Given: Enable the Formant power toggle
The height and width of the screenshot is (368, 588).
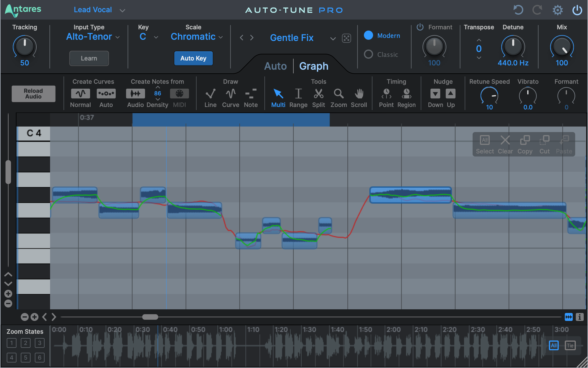Looking at the screenshot, I should [x=420, y=27].
